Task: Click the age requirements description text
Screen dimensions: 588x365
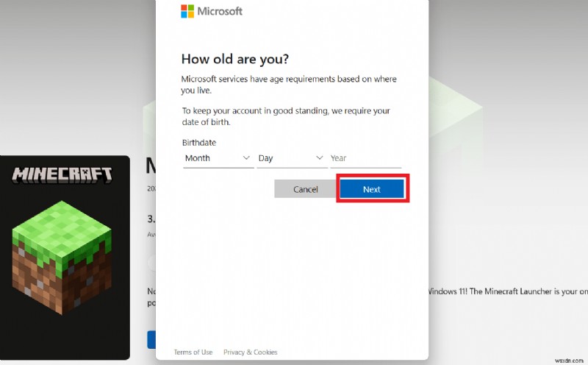Action: 293,85
